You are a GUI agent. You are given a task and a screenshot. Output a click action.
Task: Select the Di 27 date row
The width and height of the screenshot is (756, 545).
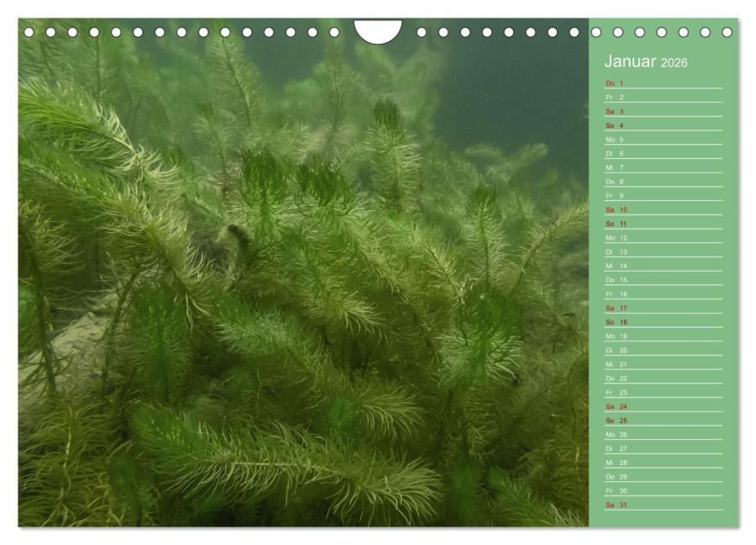(x=663, y=448)
